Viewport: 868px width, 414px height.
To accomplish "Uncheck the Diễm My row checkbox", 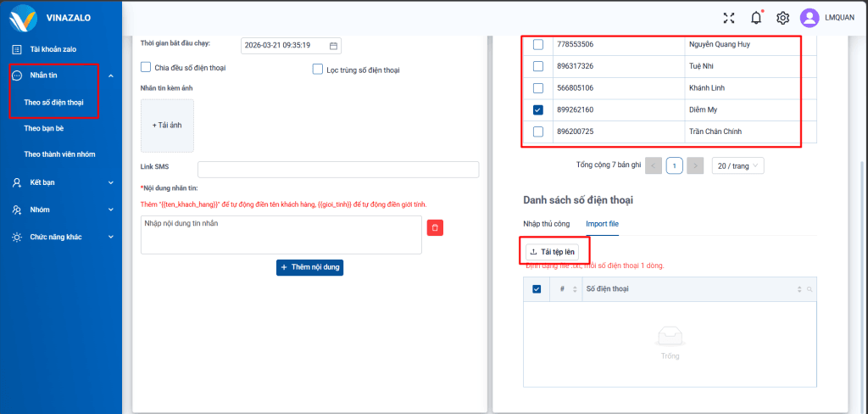I will pos(537,109).
